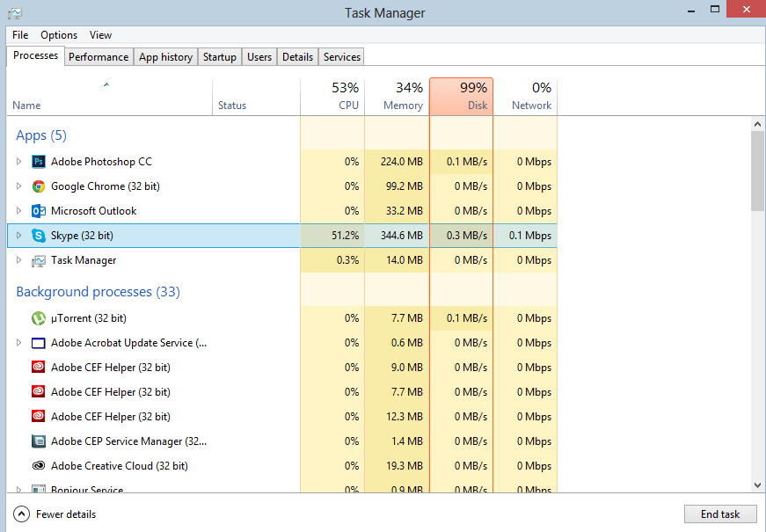Image resolution: width=766 pixels, height=532 pixels.
Task: Switch to the App history tab
Action: click(x=165, y=57)
